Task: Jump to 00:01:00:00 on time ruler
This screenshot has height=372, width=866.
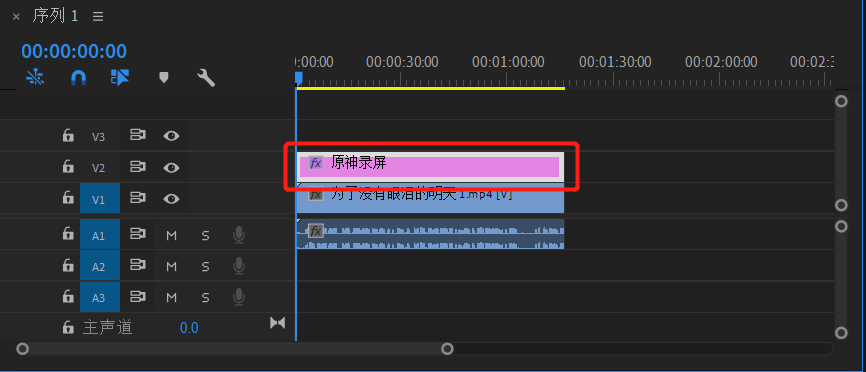Action: pos(508,62)
